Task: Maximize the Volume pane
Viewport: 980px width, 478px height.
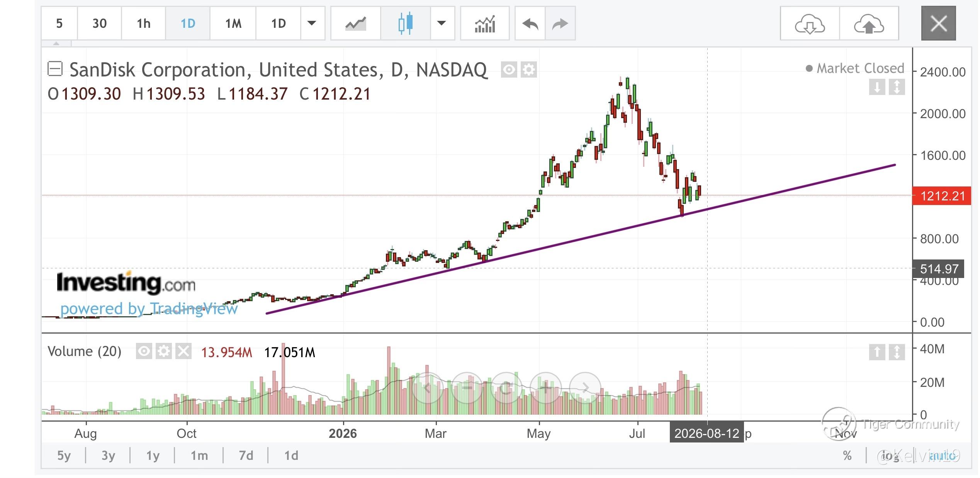Action: (x=897, y=352)
